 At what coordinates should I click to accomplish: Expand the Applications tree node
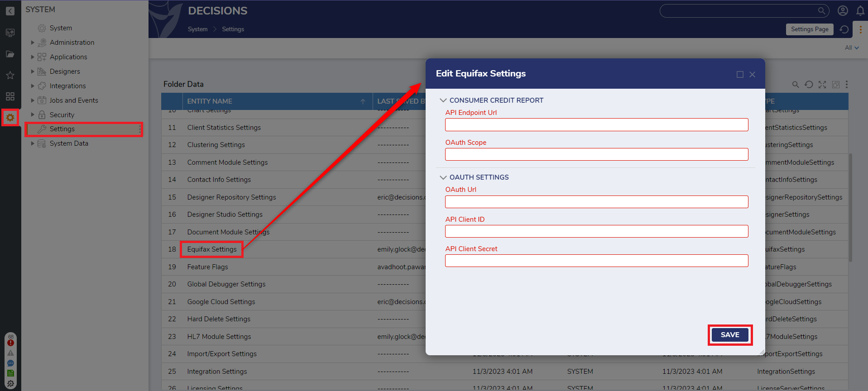tap(33, 57)
